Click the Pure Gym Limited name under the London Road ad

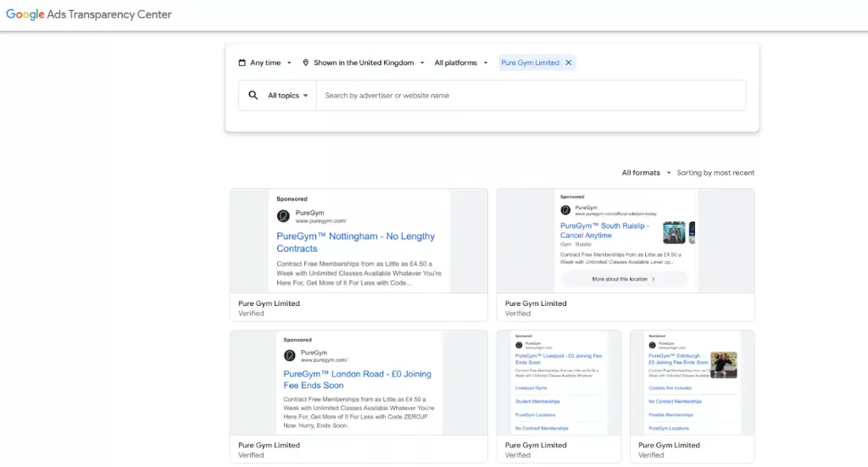[x=269, y=445]
